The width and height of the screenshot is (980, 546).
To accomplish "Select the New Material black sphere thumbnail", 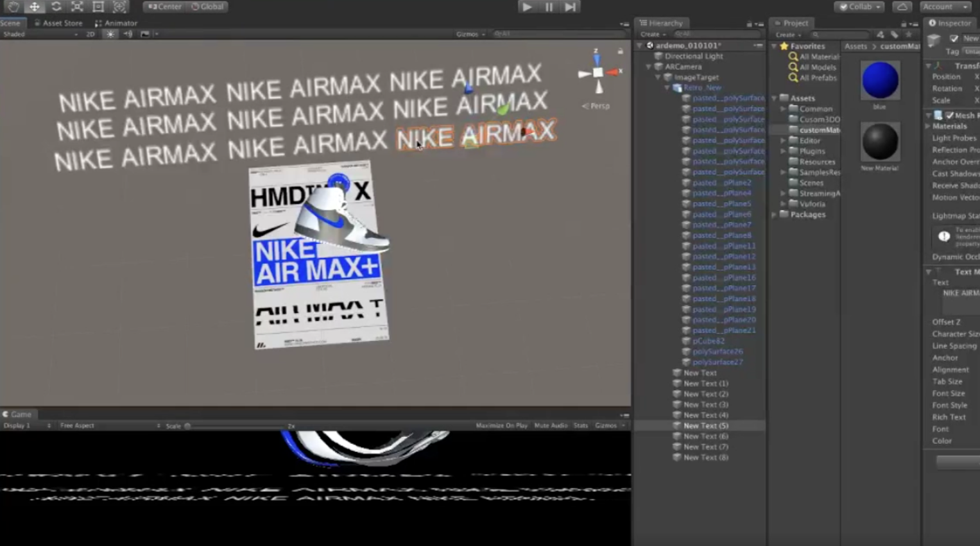I will [x=880, y=142].
